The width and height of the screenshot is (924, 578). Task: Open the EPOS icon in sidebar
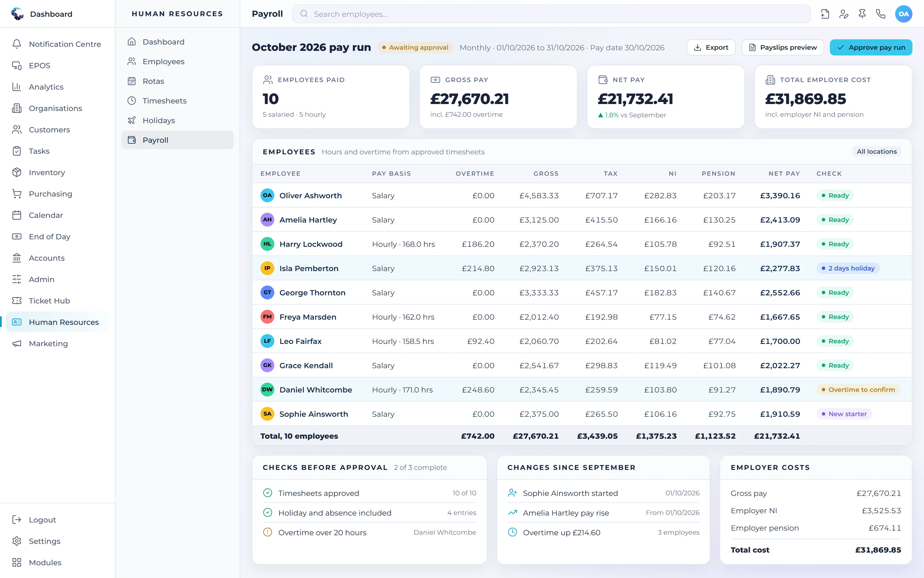point(17,65)
